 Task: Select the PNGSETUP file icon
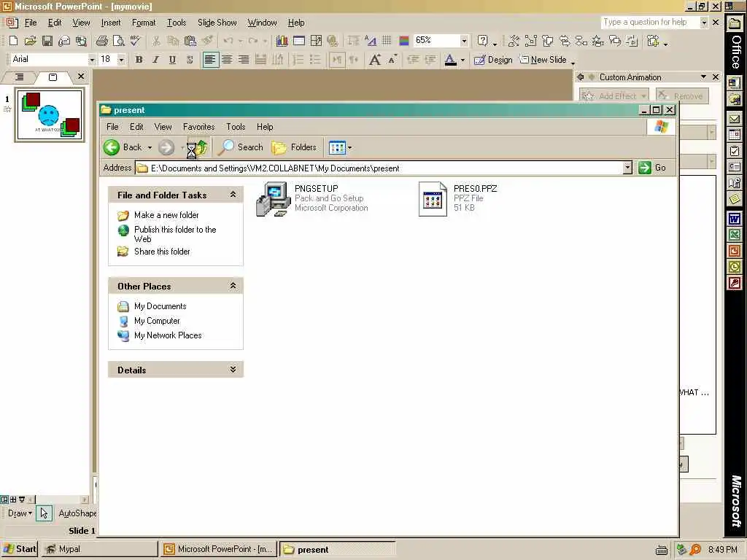click(x=273, y=199)
